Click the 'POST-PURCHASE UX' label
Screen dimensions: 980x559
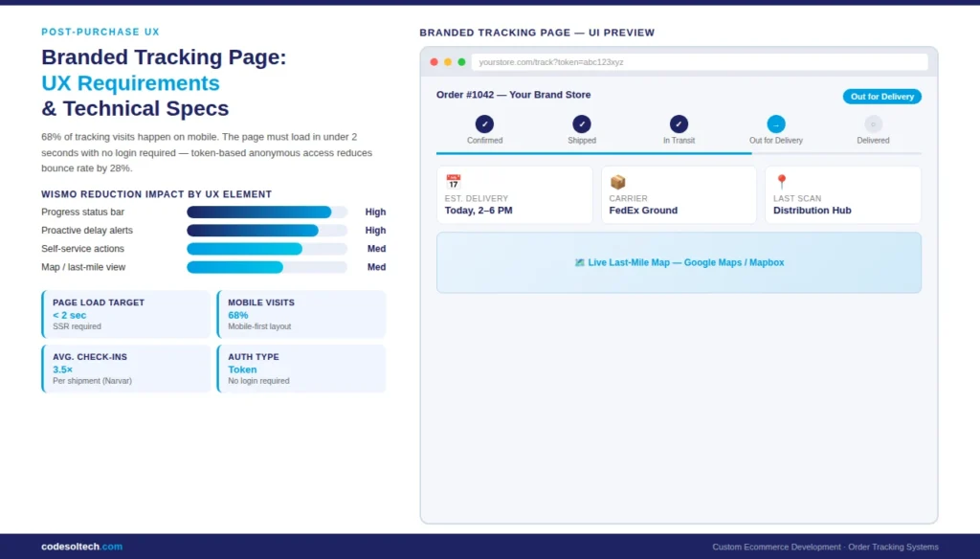coord(100,32)
